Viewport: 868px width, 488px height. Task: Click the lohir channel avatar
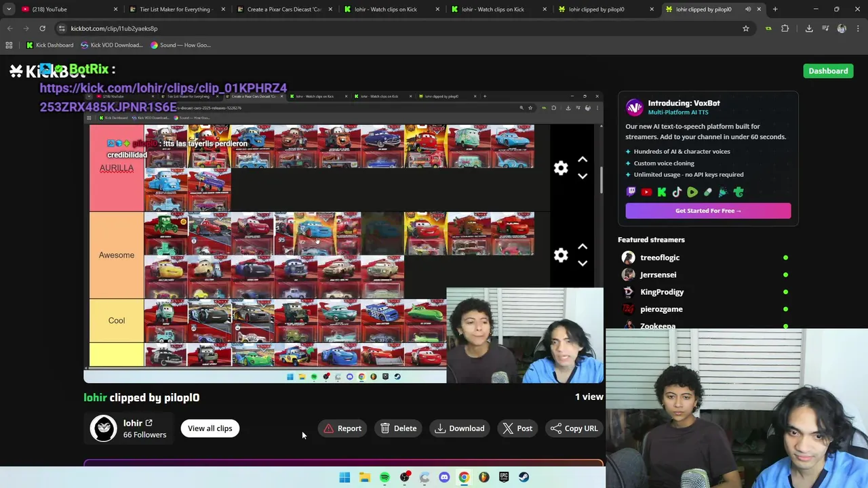(x=104, y=428)
